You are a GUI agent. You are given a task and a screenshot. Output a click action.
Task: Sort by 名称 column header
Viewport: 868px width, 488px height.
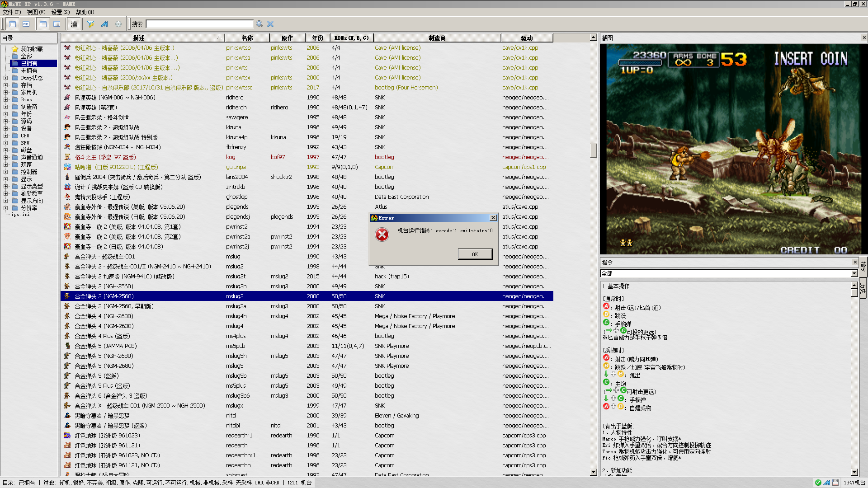247,38
